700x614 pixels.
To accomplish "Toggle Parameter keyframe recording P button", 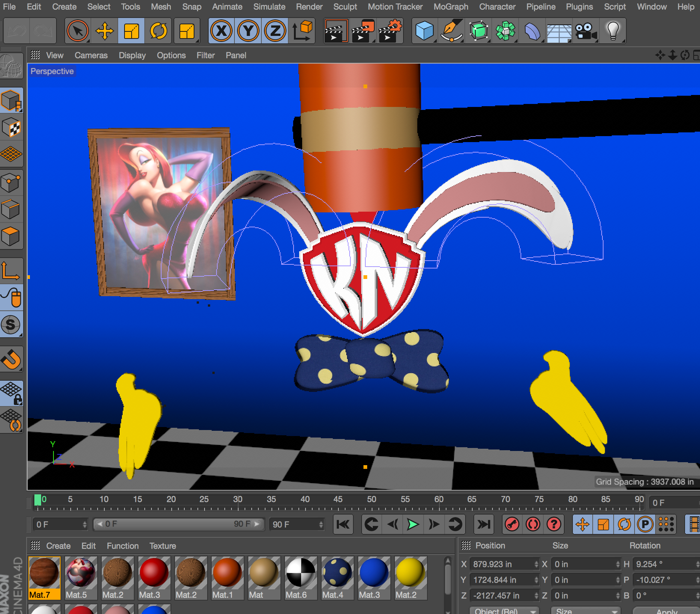I will coord(645,524).
